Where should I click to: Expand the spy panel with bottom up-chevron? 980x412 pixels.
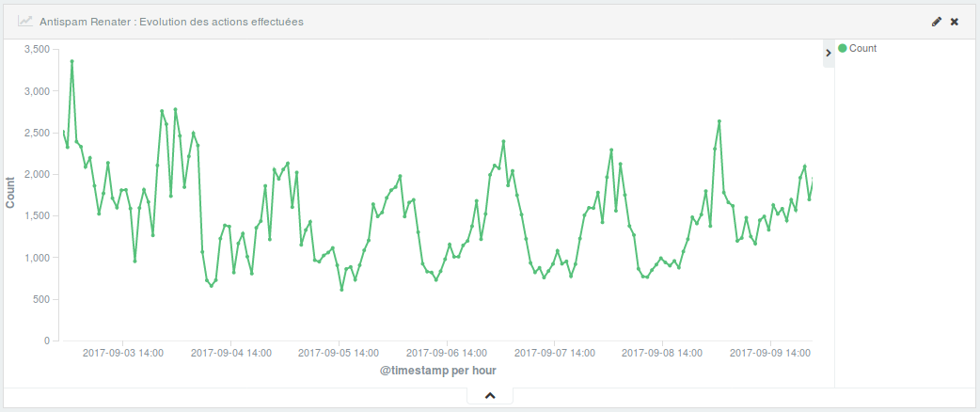[x=490, y=396]
